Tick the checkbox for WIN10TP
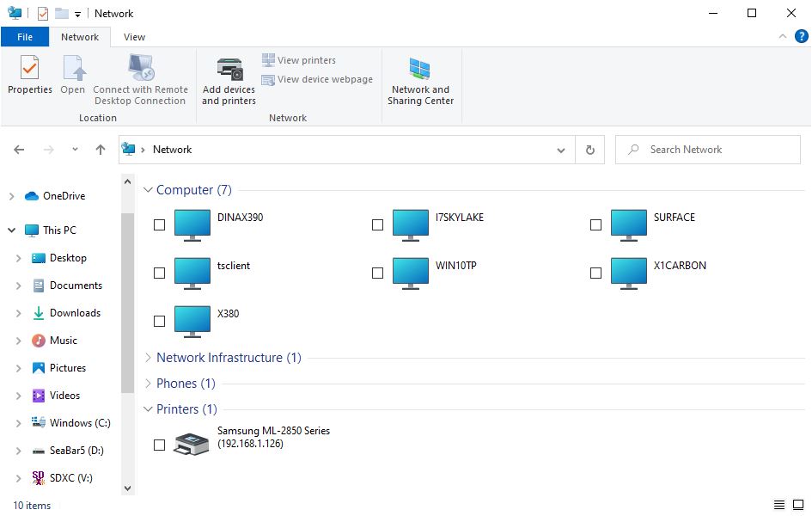812x516 pixels. point(377,273)
